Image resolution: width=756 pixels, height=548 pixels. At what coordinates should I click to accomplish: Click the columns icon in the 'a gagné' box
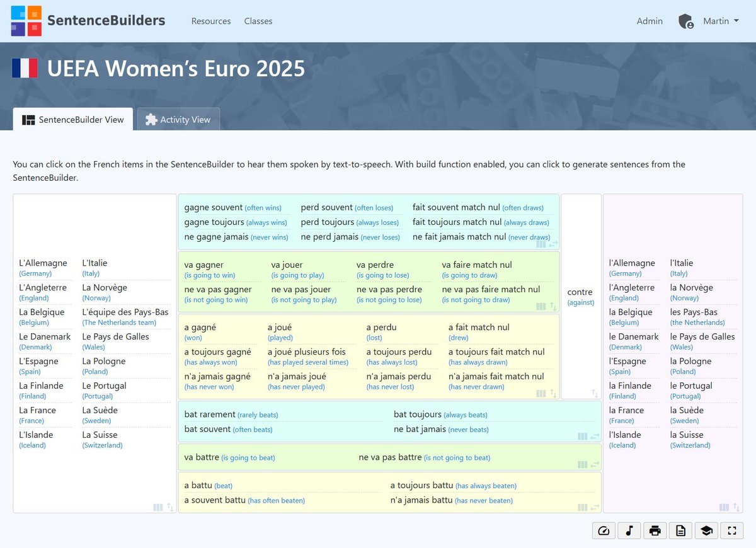[541, 394]
